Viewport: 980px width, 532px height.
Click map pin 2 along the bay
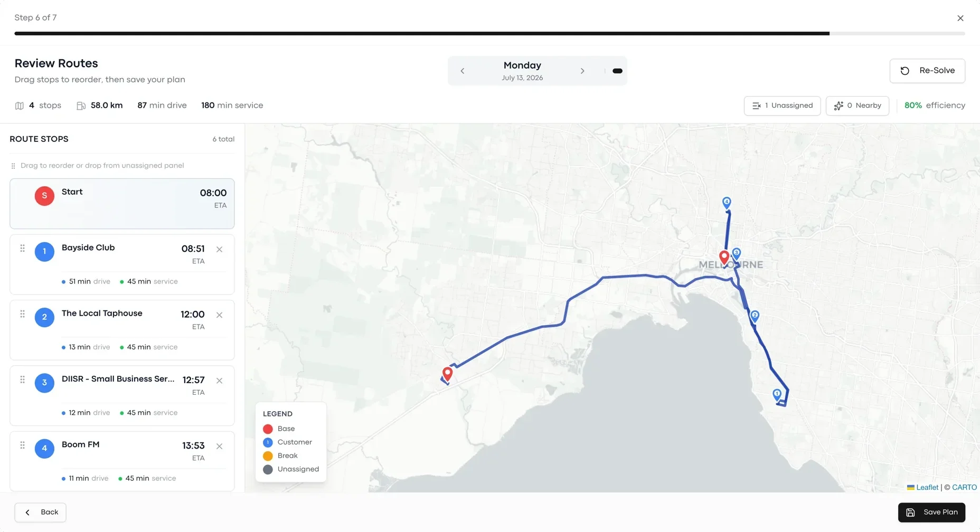coord(755,316)
